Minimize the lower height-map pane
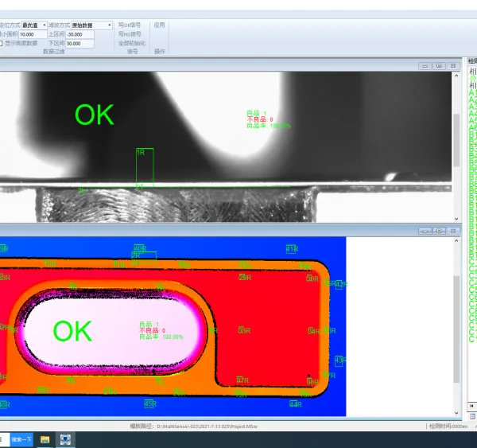 425,231
